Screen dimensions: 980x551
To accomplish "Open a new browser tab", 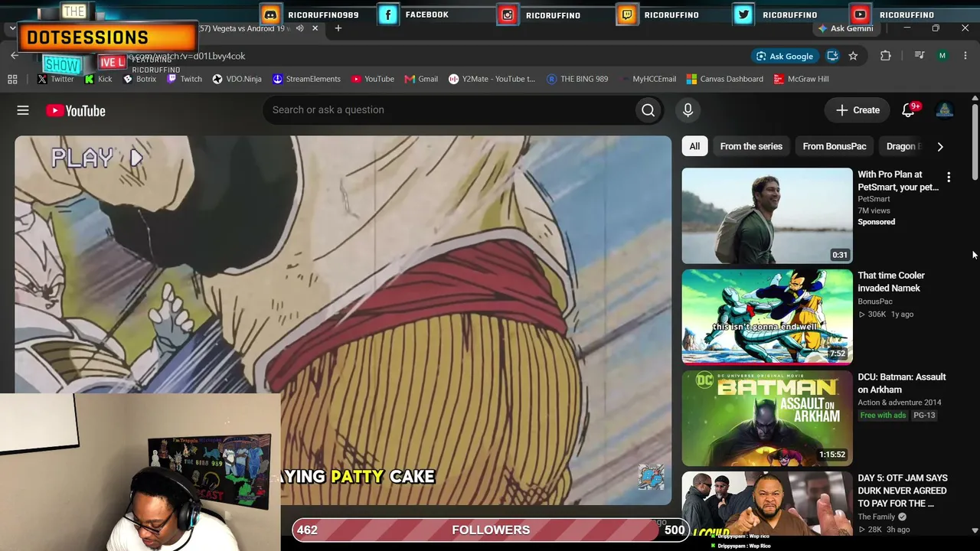I will click(338, 28).
